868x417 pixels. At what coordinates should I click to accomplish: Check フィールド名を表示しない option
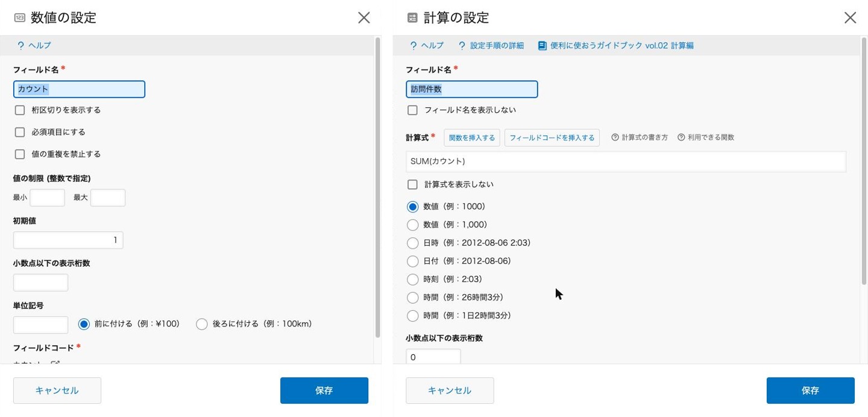[x=413, y=110]
